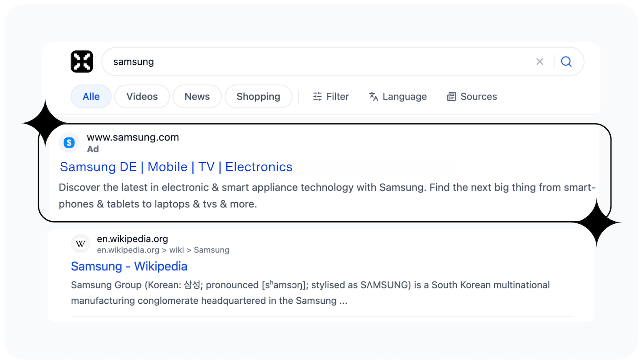Click the magnifying glass search icon
641x364 pixels.
[566, 61]
